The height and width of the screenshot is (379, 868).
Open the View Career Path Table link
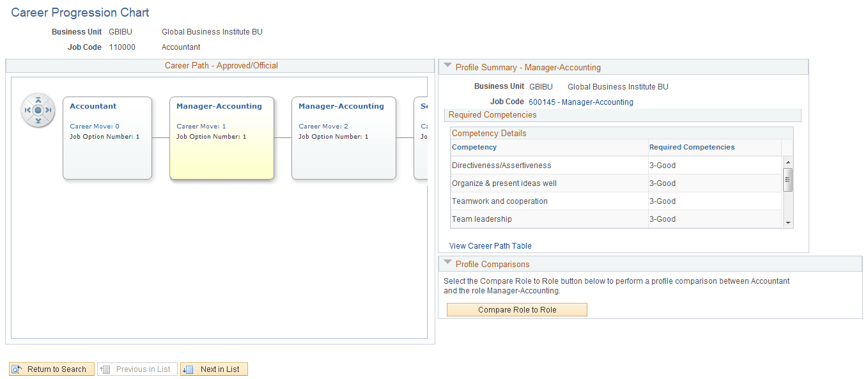point(490,246)
